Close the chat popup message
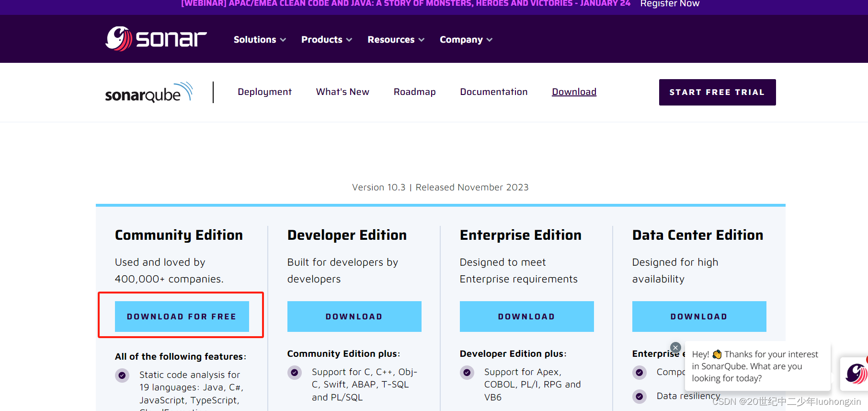868x411 pixels. pos(675,348)
